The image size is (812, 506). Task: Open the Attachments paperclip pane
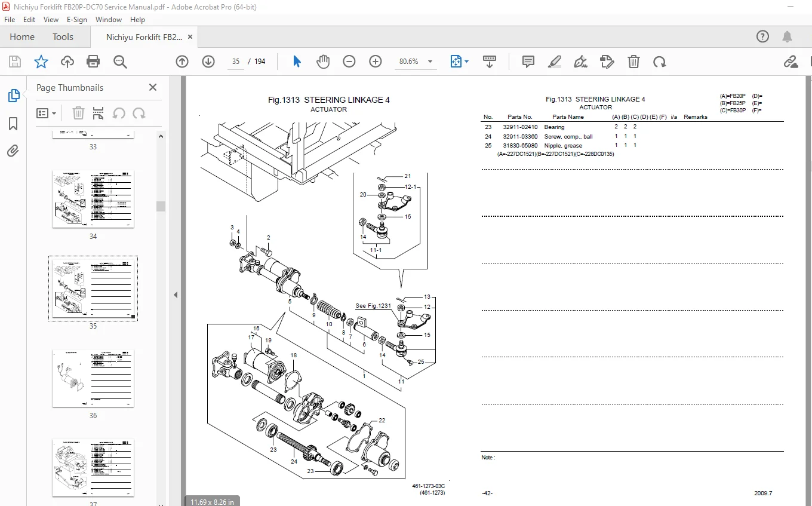click(13, 151)
